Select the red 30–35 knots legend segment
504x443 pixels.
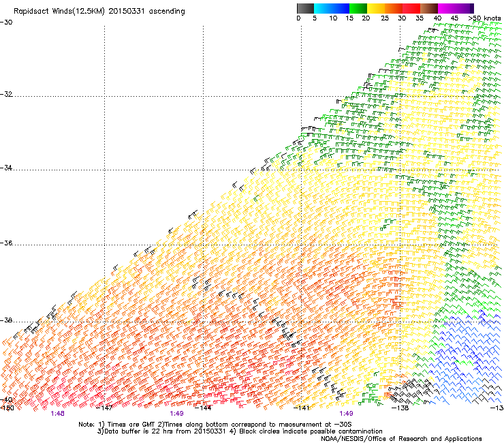coord(411,8)
